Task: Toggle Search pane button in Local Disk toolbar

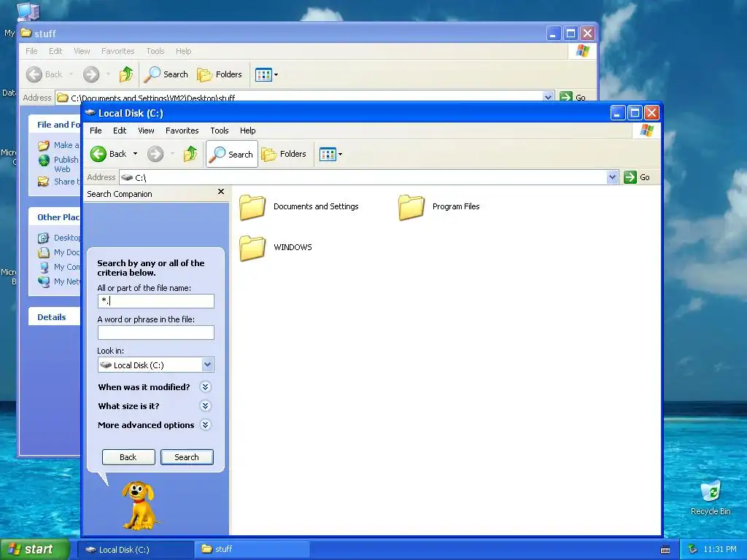Action: coord(231,154)
